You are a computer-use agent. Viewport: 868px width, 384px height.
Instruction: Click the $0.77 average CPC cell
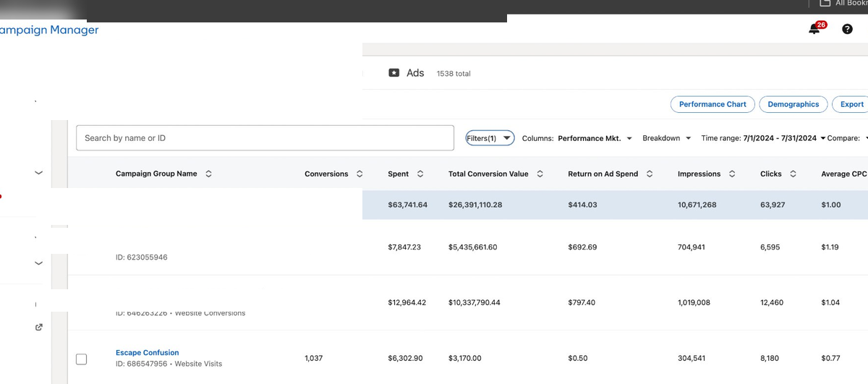click(830, 359)
